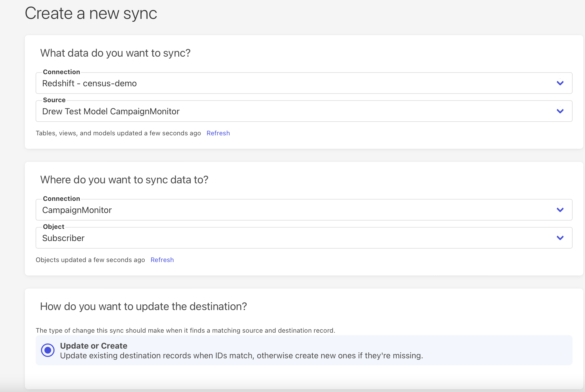Click the 'Create a new sync' page heading
Screen dimensions: 585x392
tap(91, 13)
